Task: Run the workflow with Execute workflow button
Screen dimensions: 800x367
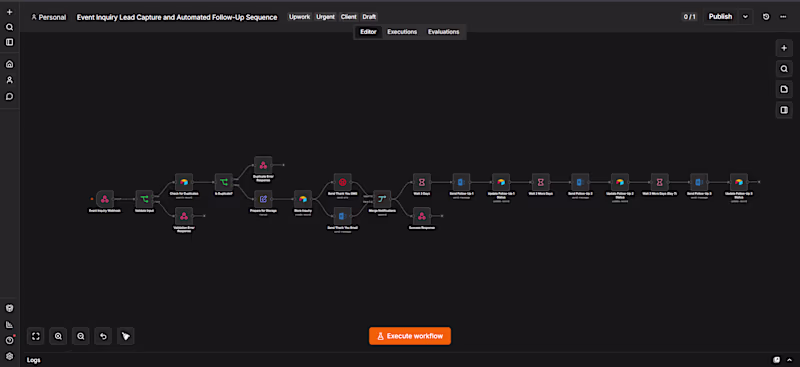Action: pos(410,336)
